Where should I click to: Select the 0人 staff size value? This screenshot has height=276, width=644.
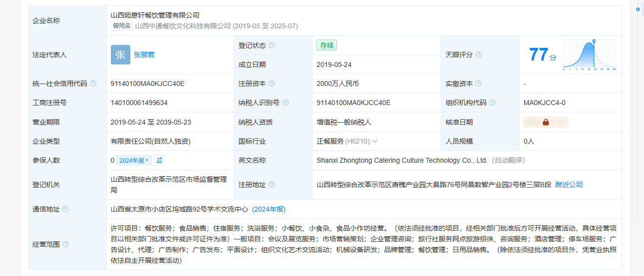coord(529,141)
